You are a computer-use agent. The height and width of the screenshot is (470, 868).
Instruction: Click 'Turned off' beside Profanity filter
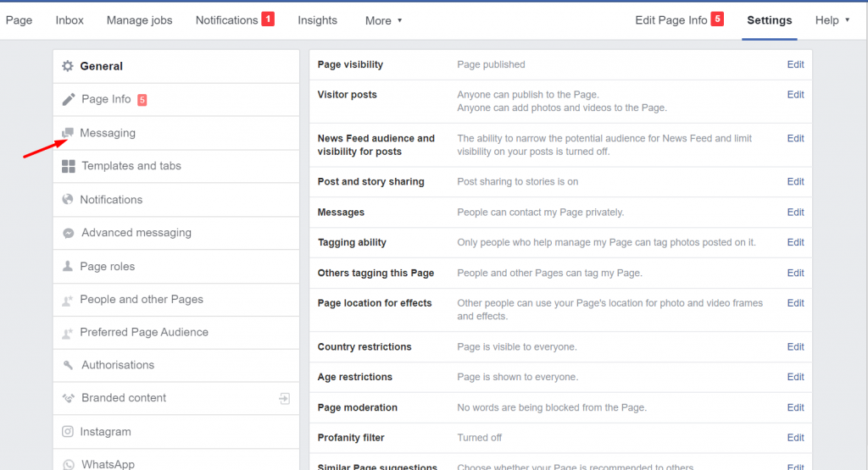click(480, 437)
